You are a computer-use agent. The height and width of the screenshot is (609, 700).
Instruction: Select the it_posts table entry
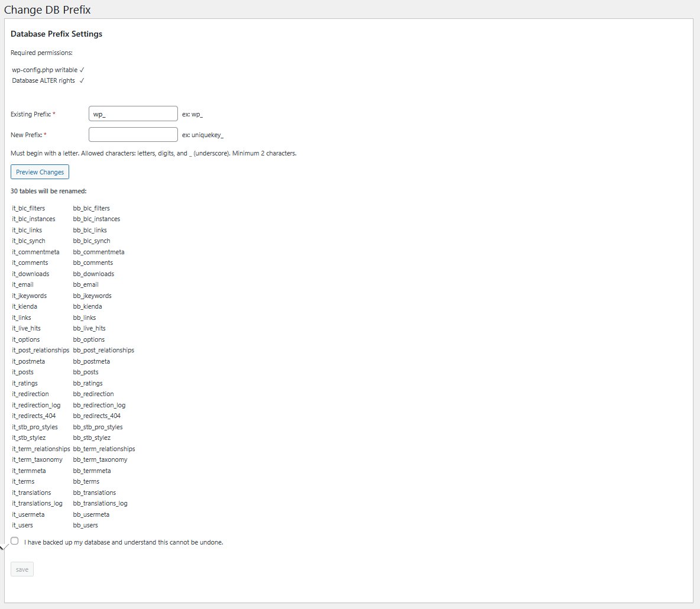[23, 372]
